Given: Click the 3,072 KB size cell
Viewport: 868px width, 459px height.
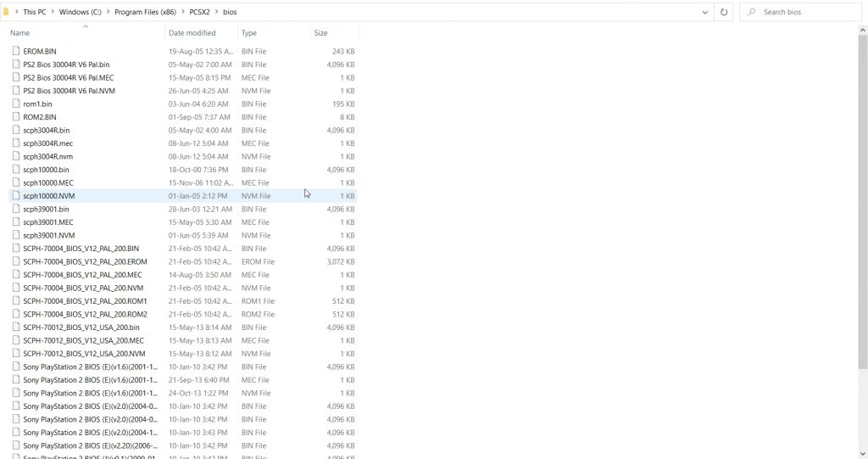Looking at the screenshot, I should coord(341,261).
